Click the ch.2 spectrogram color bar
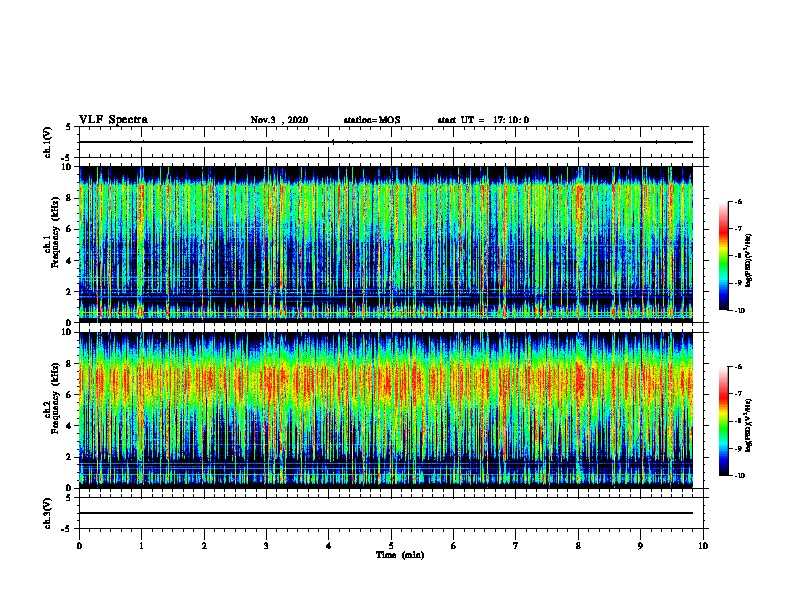 click(723, 421)
